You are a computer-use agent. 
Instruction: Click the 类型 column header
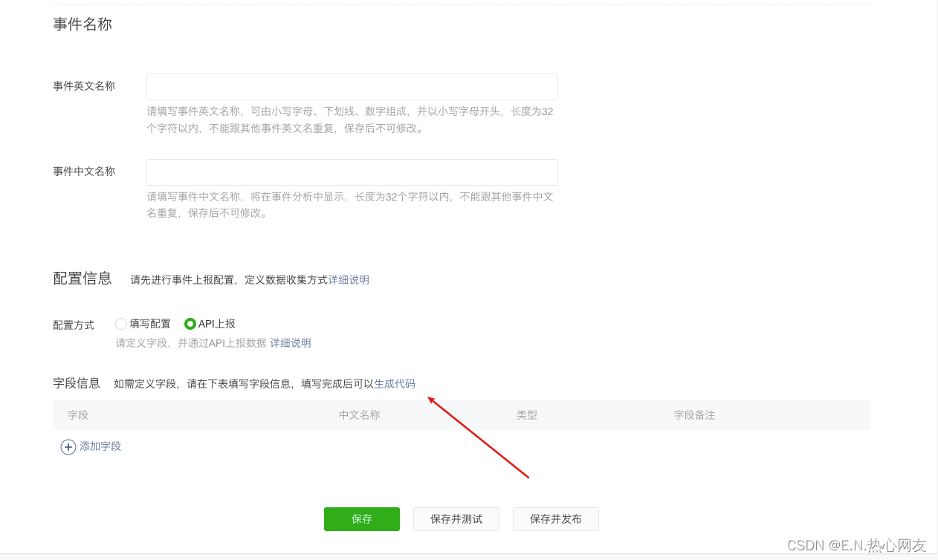click(x=527, y=415)
